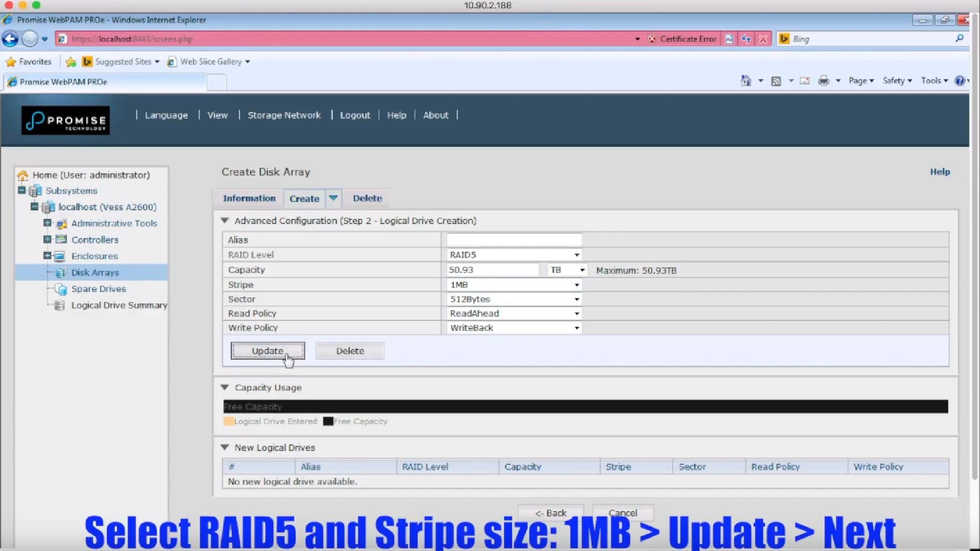
Task: Click the Administrative Tools icon
Action: [62, 223]
